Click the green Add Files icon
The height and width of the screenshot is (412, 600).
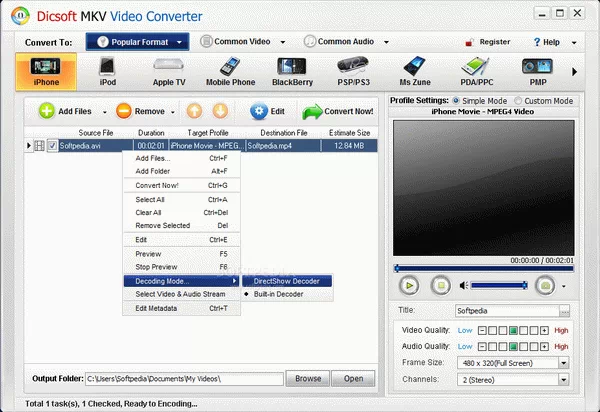click(47, 111)
